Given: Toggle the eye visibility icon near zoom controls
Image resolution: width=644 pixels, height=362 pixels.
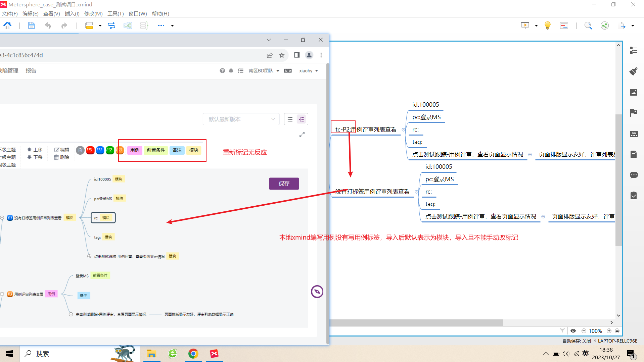Looking at the screenshot, I should pyautogui.click(x=573, y=331).
